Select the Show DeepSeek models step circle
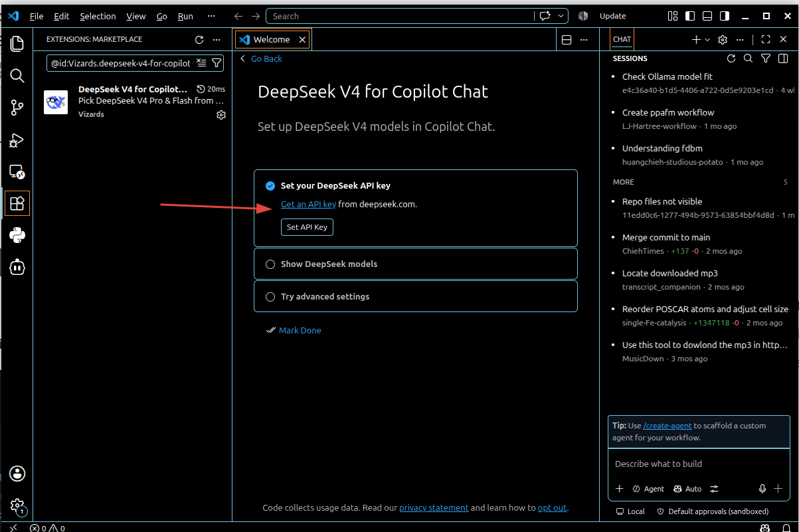Screen dimensions: 799x532 tap(270, 264)
